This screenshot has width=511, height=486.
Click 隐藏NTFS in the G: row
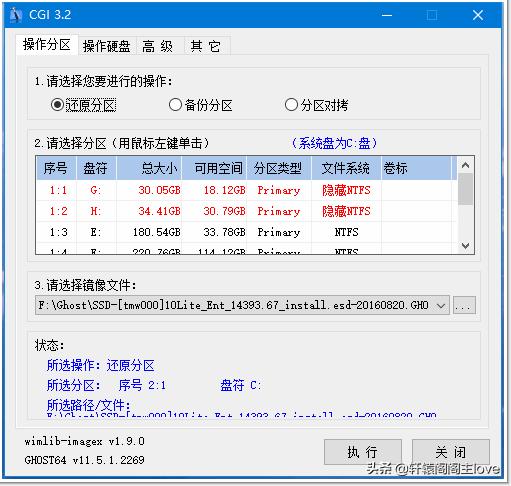pos(346,190)
